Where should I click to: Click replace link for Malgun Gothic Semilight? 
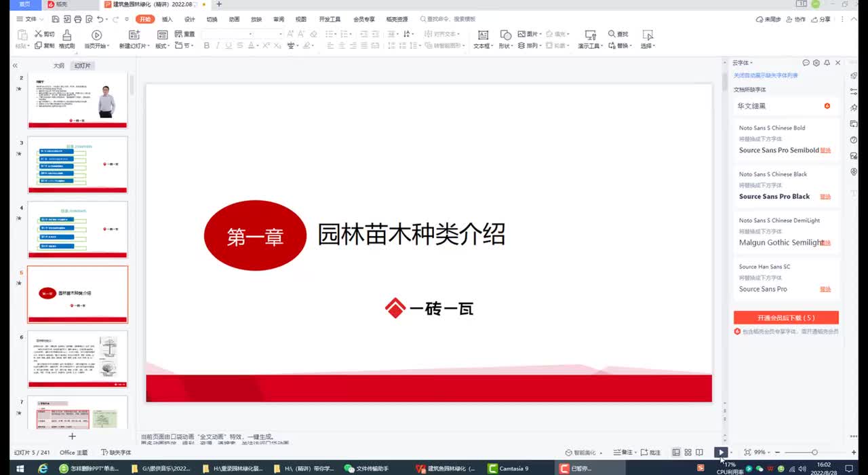(825, 243)
